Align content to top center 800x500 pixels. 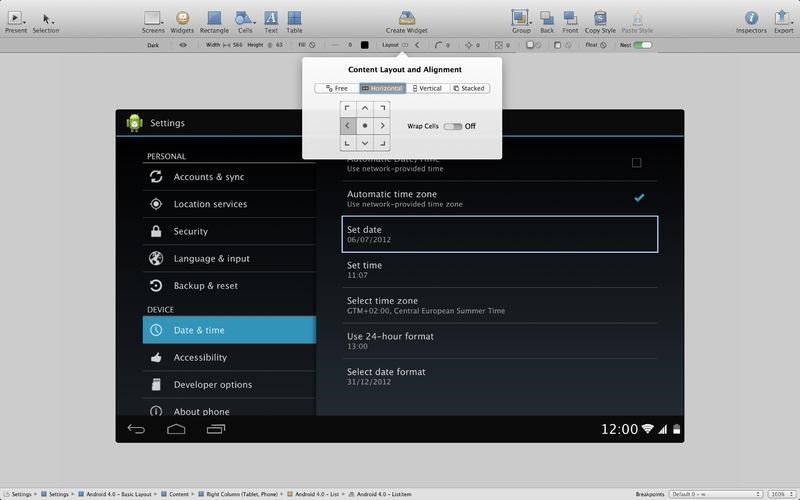[365, 108]
